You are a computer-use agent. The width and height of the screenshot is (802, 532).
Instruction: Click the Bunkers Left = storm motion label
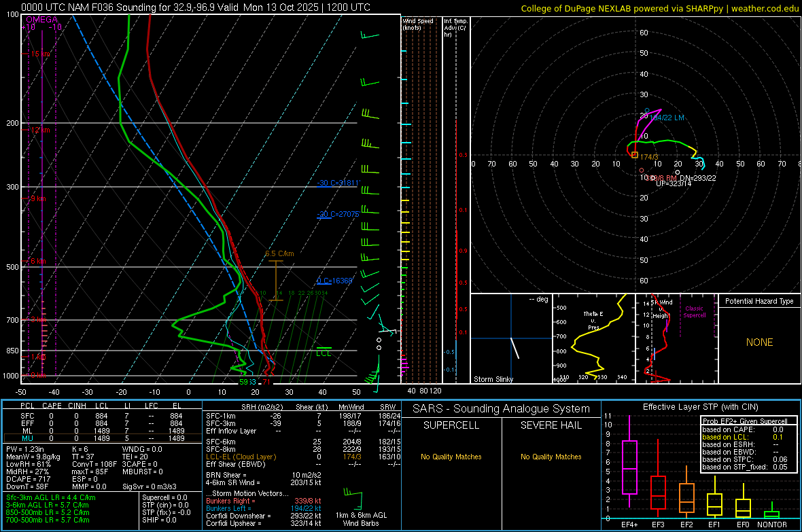pos(228,508)
